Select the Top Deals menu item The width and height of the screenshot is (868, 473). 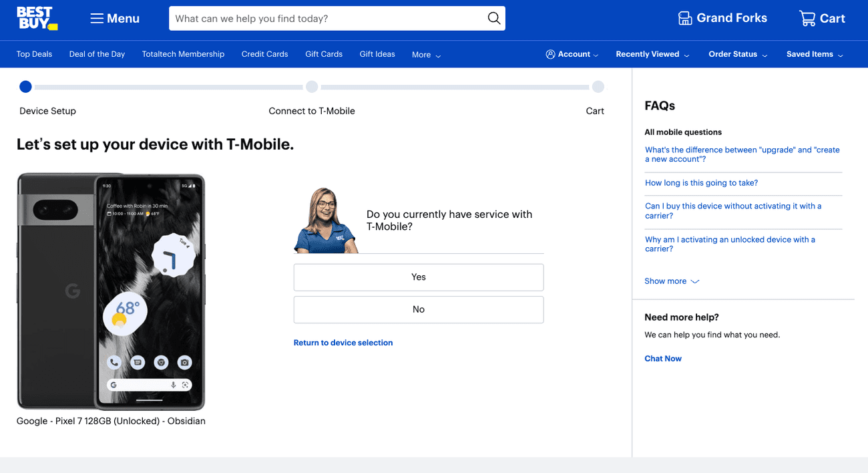coord(34,54)
